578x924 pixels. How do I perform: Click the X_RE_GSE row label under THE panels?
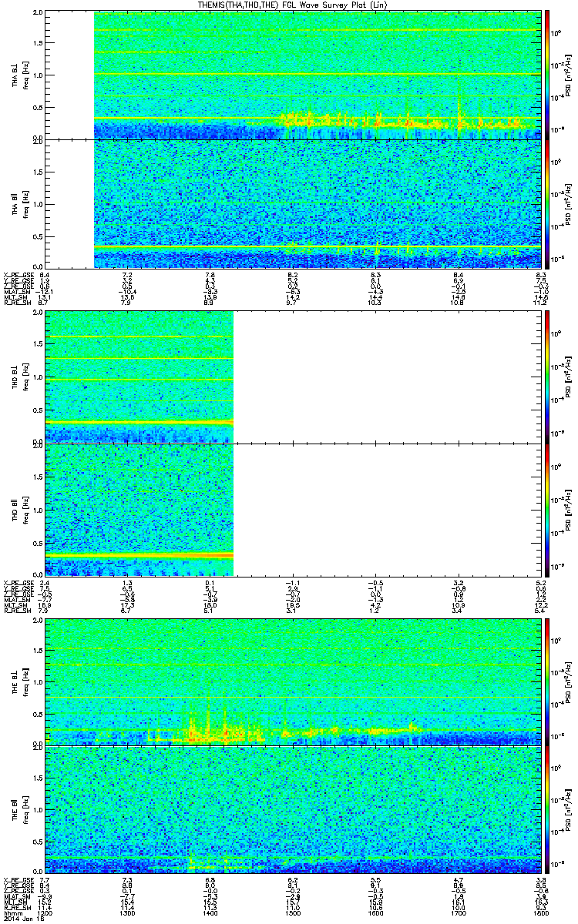coord(18,879)
